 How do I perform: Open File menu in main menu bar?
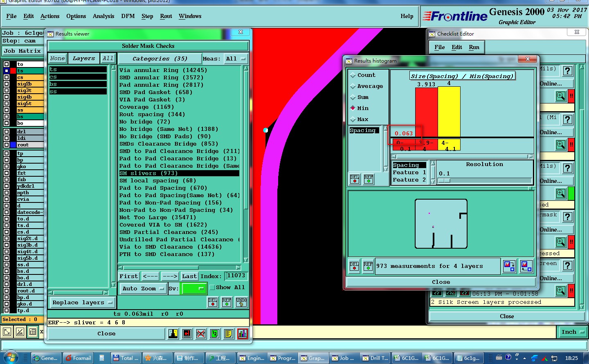pyautogui.click(x=11, y=16)
